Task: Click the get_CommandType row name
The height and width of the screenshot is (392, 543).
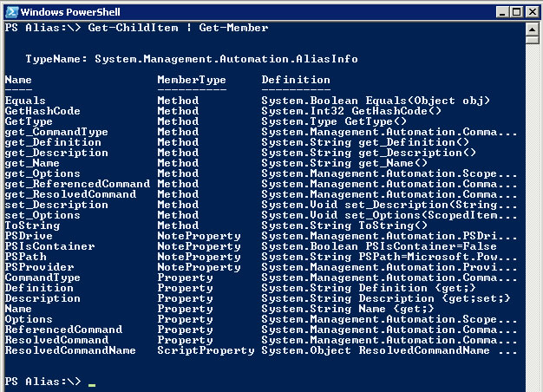Action: pyautogui.click(x=56, y=132)
